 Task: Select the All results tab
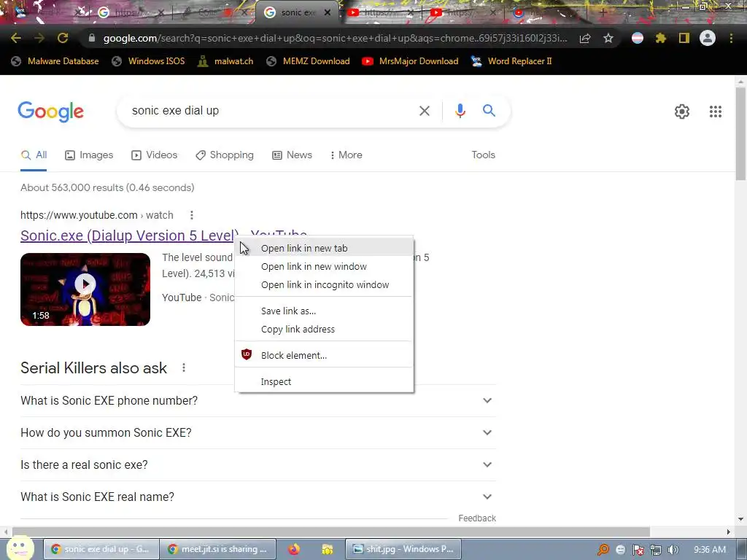(34, 155)
